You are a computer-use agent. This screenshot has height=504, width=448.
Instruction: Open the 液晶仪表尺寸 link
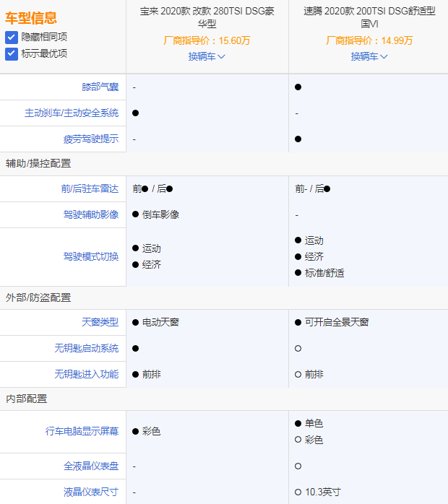coord(91,492)
